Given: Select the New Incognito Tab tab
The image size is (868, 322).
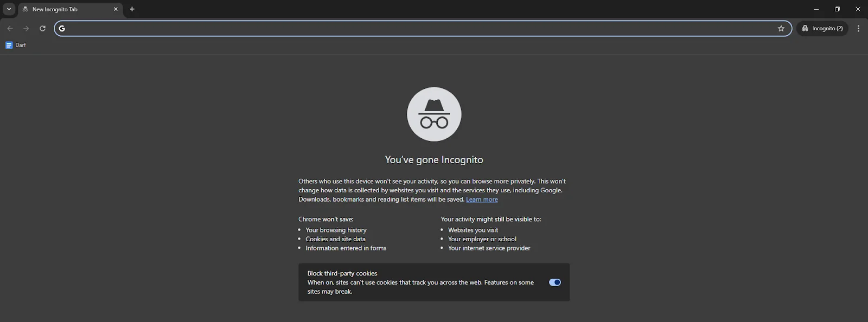Looking at the screenshot, I should pyautogui.click(x=71, y=9).
